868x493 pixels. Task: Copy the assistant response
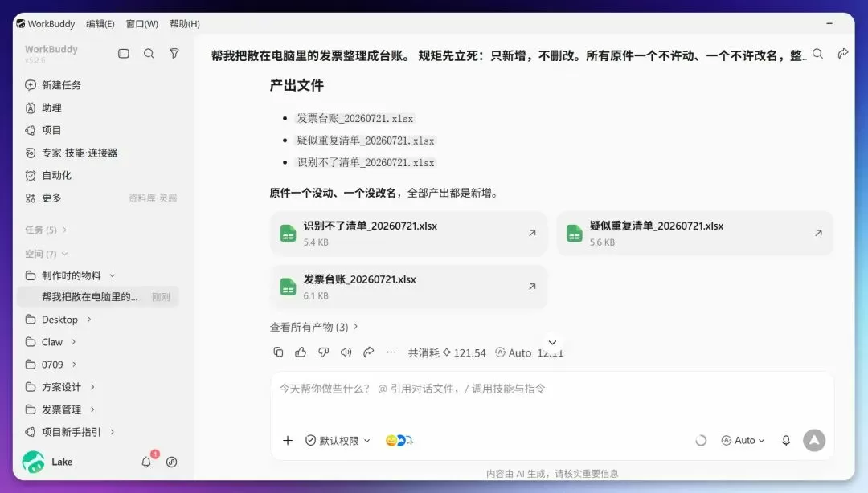click(278, 352)
